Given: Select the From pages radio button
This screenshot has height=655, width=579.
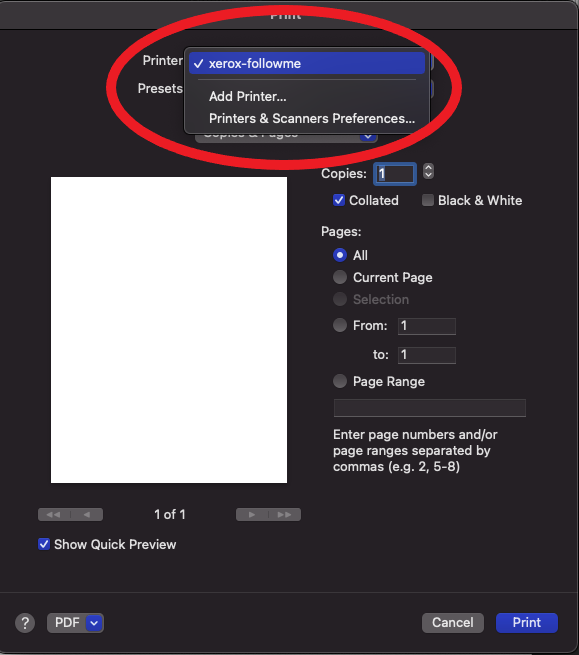Looking at the screenshot, I should 340,325.
